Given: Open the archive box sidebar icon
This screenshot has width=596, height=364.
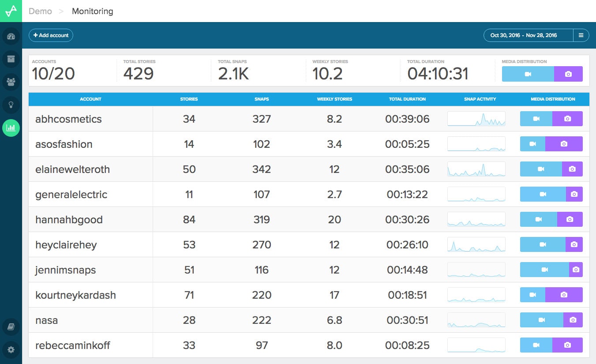Looking at the screenshot, I should pyautogui.click(x=11, y=59).
